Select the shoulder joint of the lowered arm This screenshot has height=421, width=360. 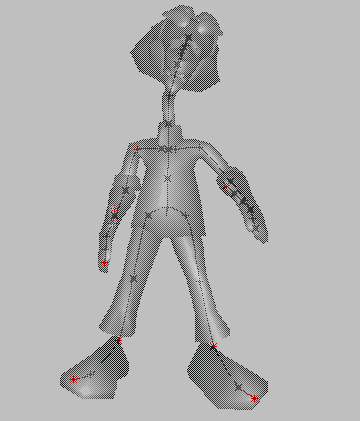point(137,148)
